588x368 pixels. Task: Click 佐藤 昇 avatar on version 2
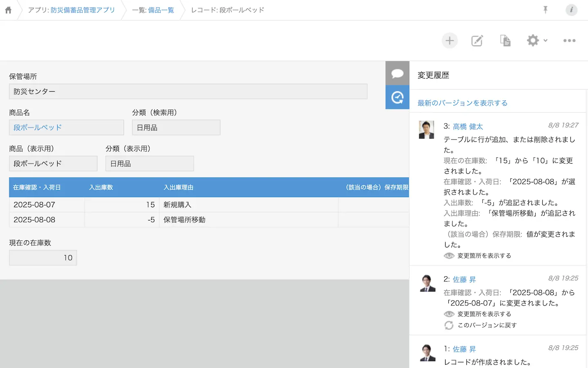(427, 283)
